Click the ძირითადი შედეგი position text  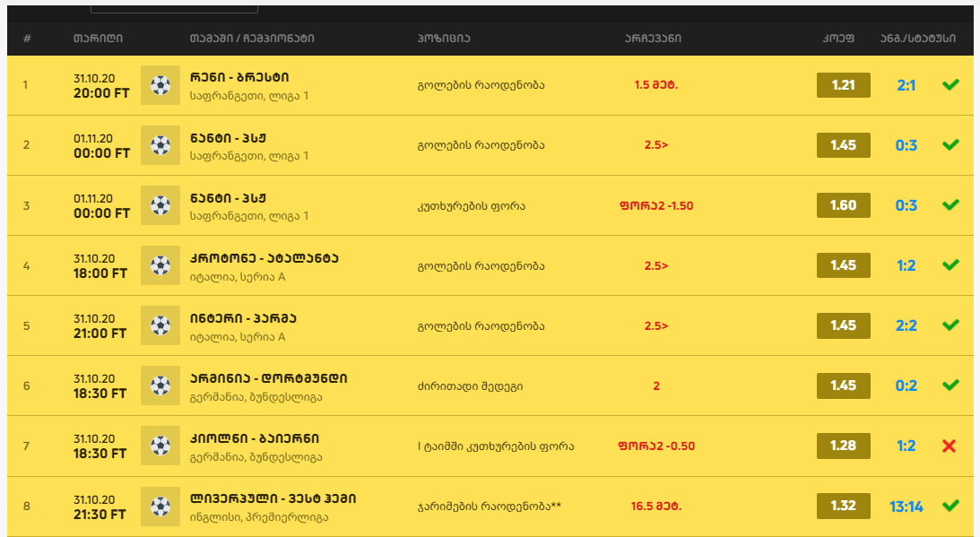pyautogui.click(x=470, y=385)
